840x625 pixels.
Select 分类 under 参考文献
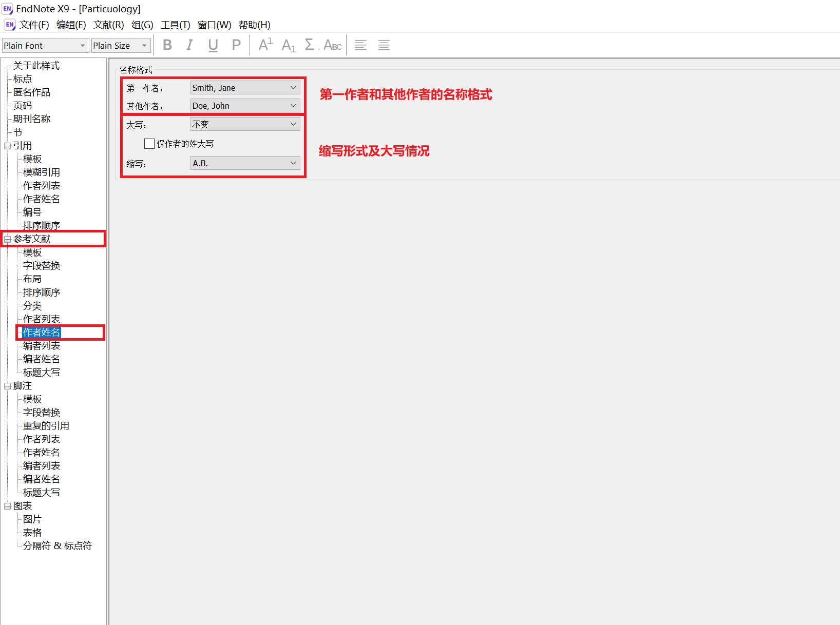tap(32, 306)
